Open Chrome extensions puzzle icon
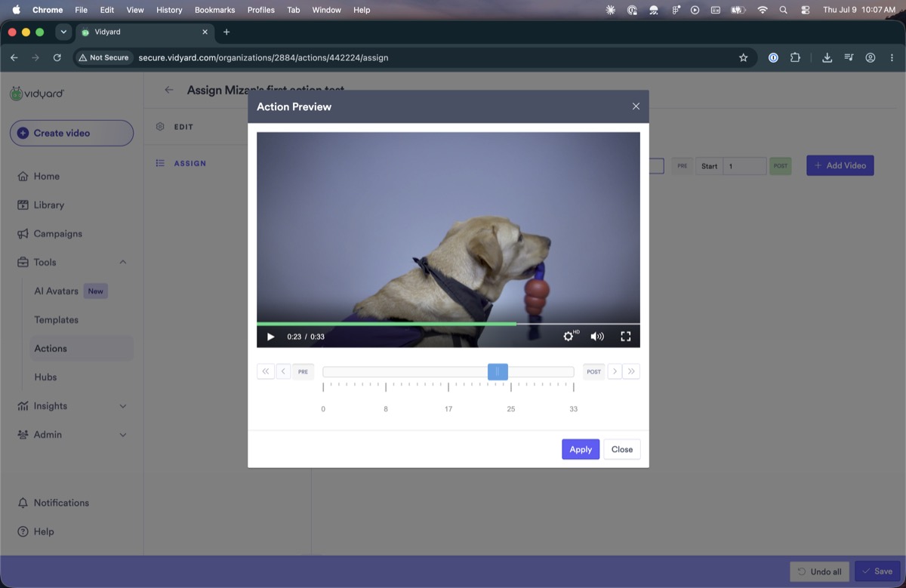The height and width of the screenshot is (588, 906). pyautogui.click(x=795, y=57)
